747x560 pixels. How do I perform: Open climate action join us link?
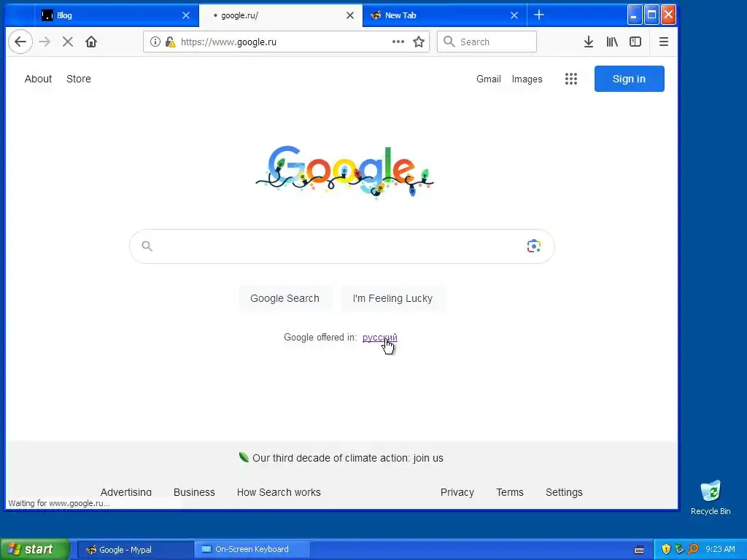pos(348,458)
